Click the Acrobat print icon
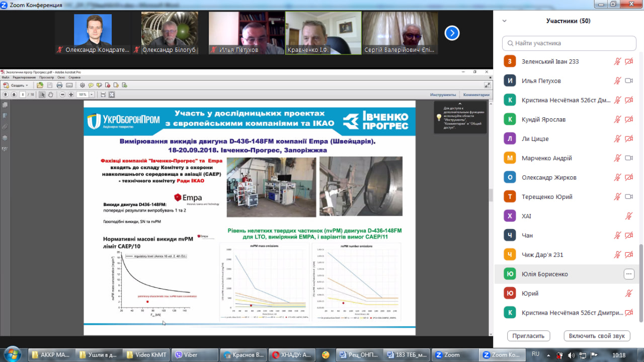644x362 pixels. pyautogui.click(x=59, y=85)
